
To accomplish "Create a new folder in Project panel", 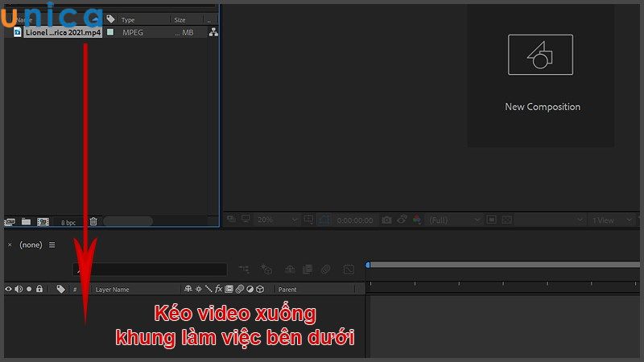I will 27,222.
